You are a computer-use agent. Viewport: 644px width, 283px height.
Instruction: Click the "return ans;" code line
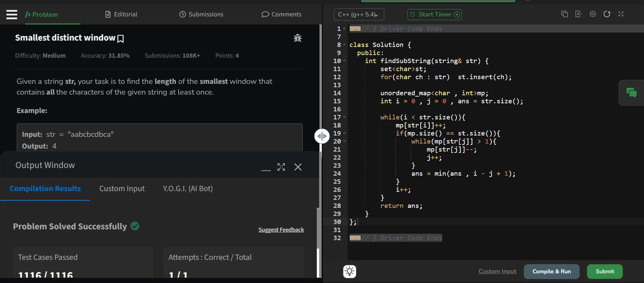(401, 206)
